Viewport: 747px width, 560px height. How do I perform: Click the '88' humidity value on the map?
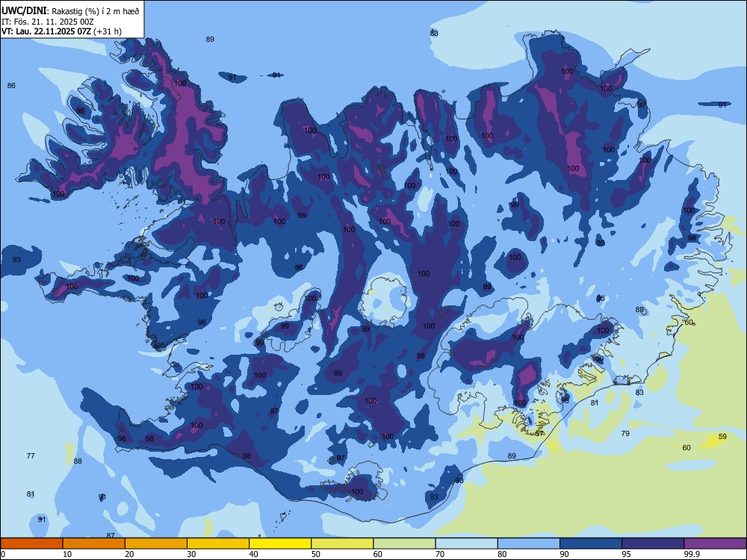[78, 461]
